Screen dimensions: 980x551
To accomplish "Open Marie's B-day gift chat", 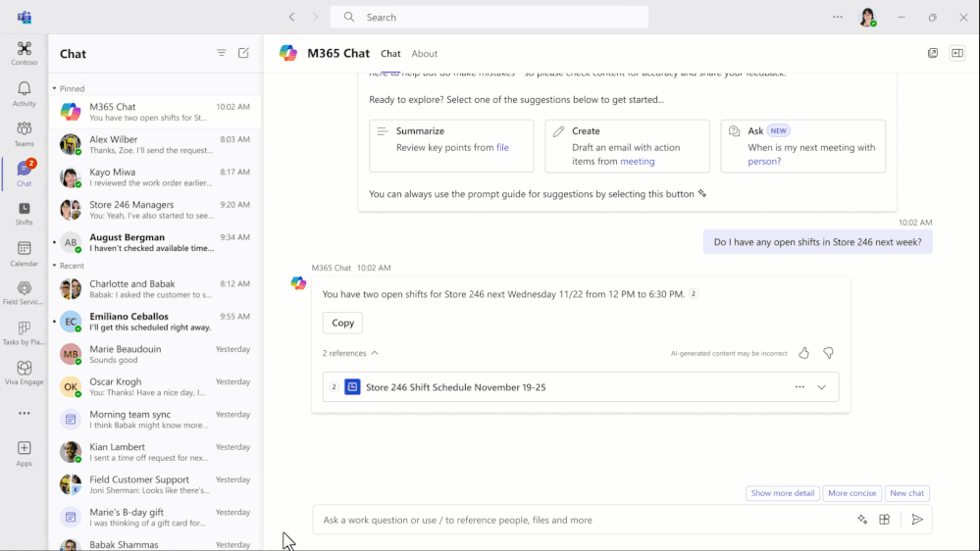I will click(x=156, y=516).
